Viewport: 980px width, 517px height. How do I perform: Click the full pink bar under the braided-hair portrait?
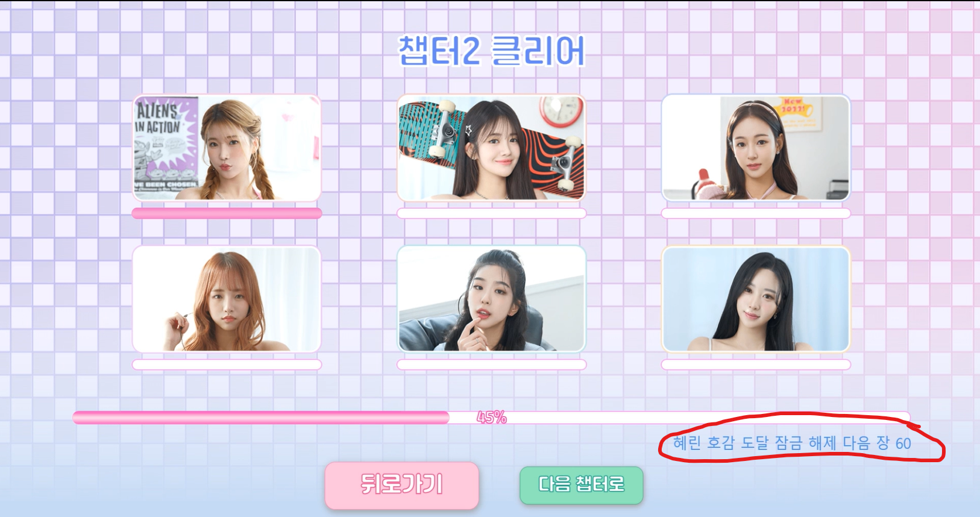[227, 213]
